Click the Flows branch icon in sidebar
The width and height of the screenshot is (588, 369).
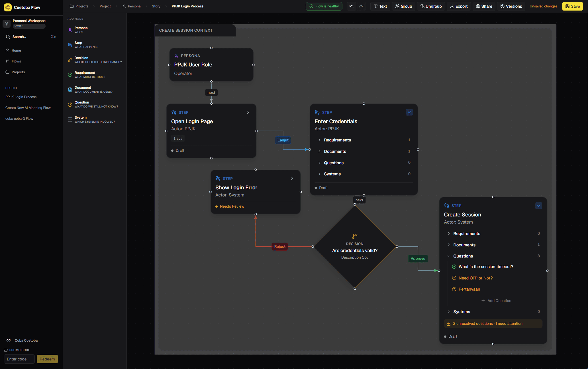(7, 61)
